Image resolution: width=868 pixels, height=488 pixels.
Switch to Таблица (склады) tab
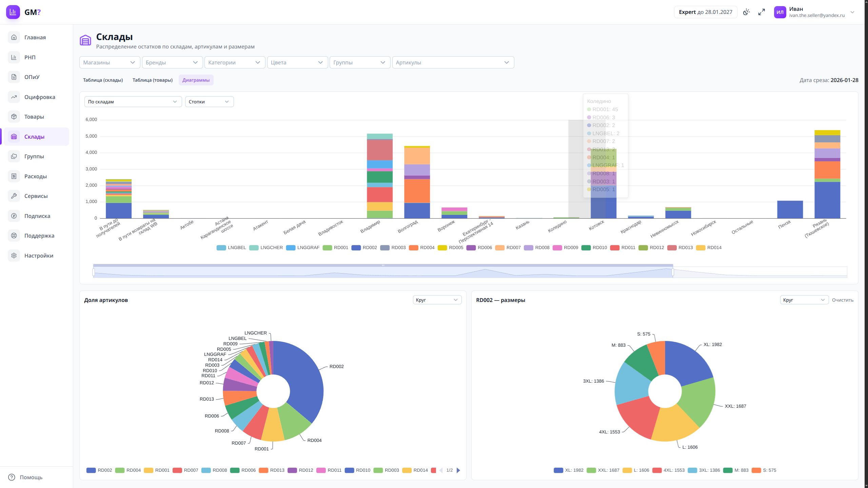(x=103, y=80)
